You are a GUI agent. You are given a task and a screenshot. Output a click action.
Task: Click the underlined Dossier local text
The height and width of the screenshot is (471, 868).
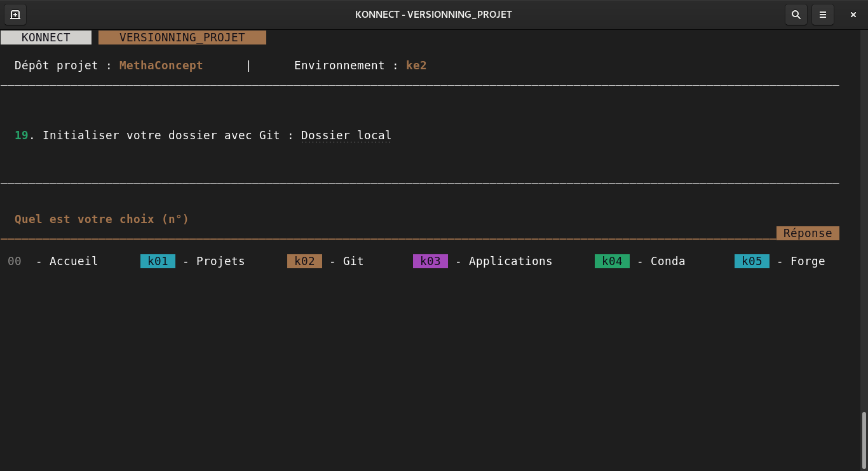coord(346,135)
